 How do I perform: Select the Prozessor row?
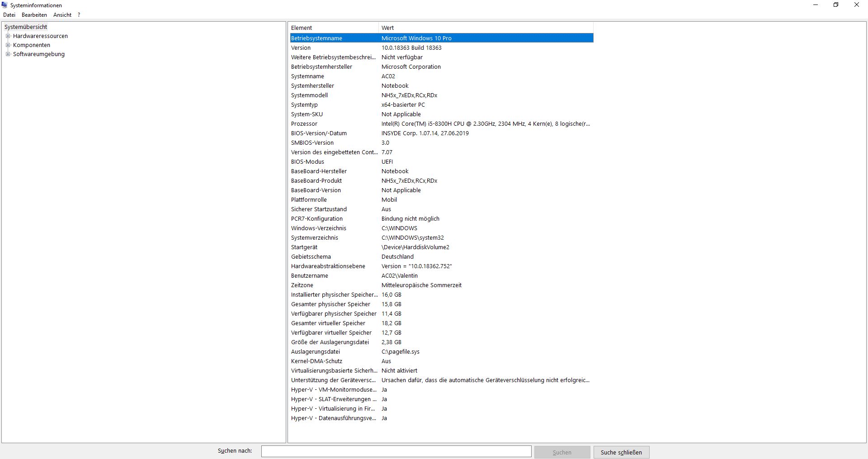[x=442, y=124]
